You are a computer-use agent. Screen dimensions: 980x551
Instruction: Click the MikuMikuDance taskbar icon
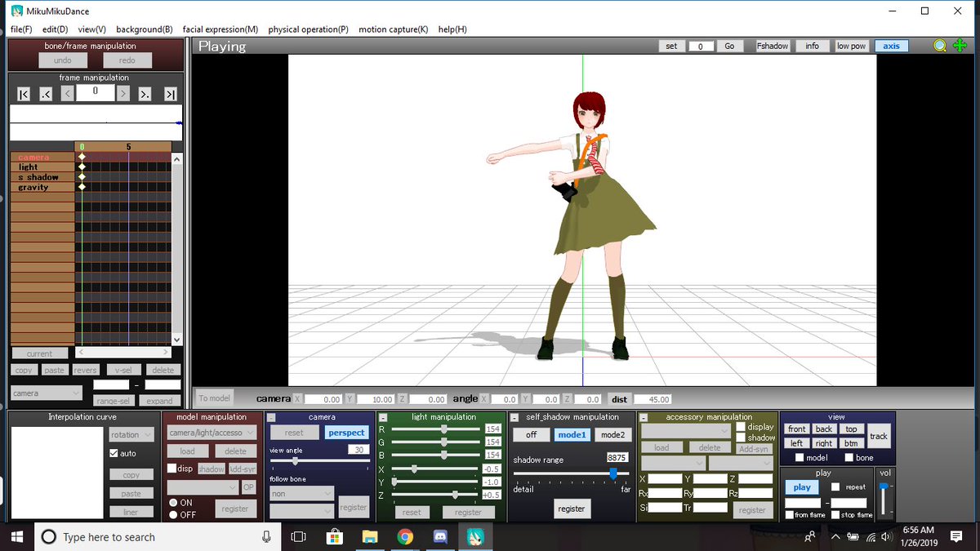tap(474, 536)
